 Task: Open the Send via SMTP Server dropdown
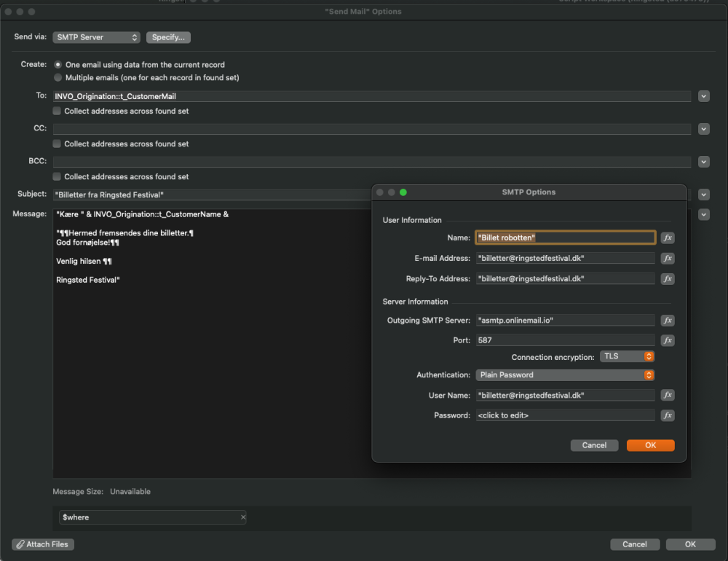96,37
